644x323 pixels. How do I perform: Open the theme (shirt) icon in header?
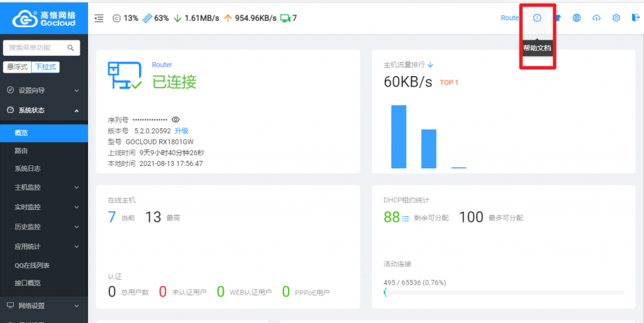click(558, 18)
